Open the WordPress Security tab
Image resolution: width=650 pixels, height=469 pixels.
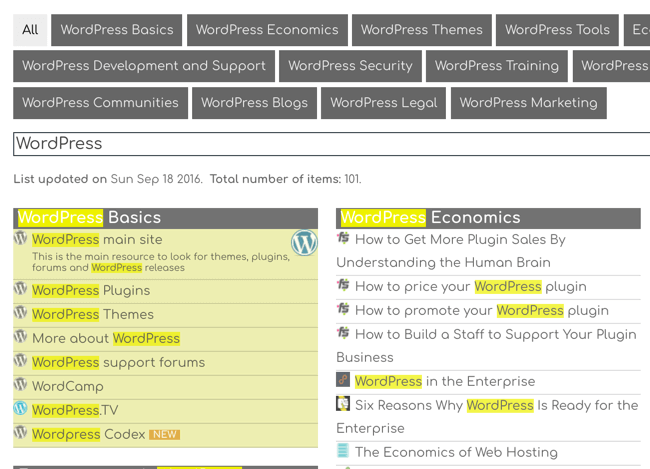[x=350, y=66]
